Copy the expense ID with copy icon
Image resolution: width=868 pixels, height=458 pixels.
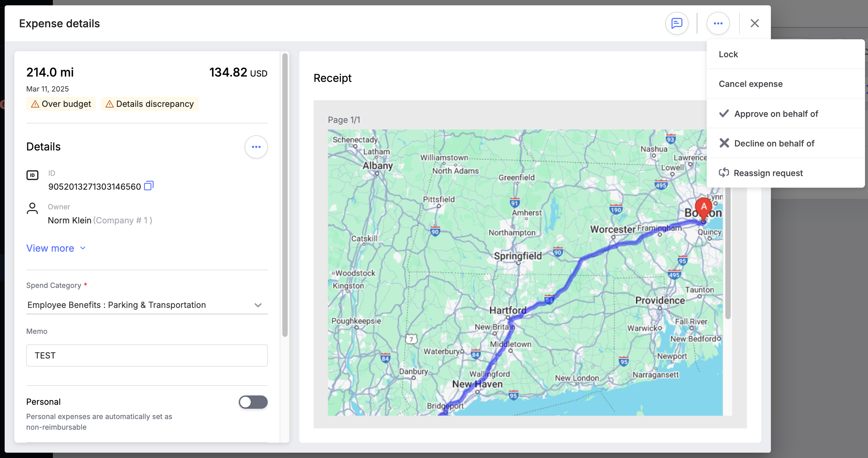149,186
